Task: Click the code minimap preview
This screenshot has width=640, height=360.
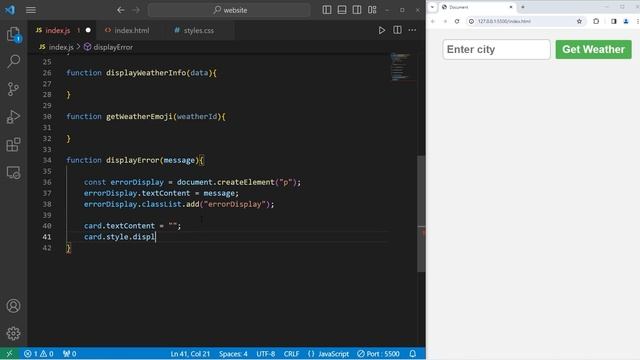Action: click(402, 67)
